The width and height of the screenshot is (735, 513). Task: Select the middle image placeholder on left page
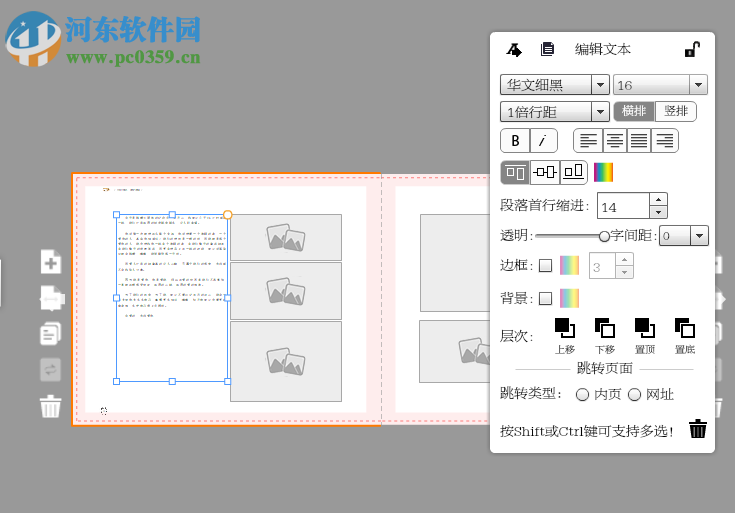pos(286,291)
